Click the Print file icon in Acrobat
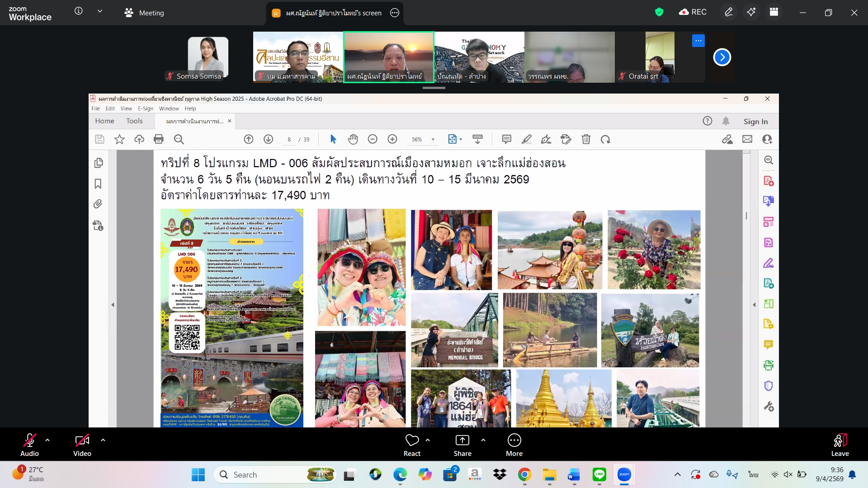Screen dimensions: 868x488 (x=159, y=139)
